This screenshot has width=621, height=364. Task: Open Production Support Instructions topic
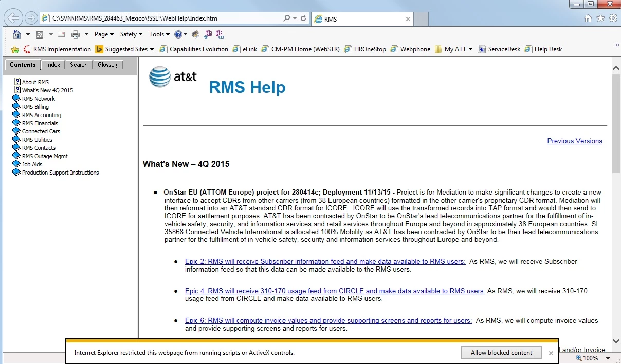click(60, 173)
